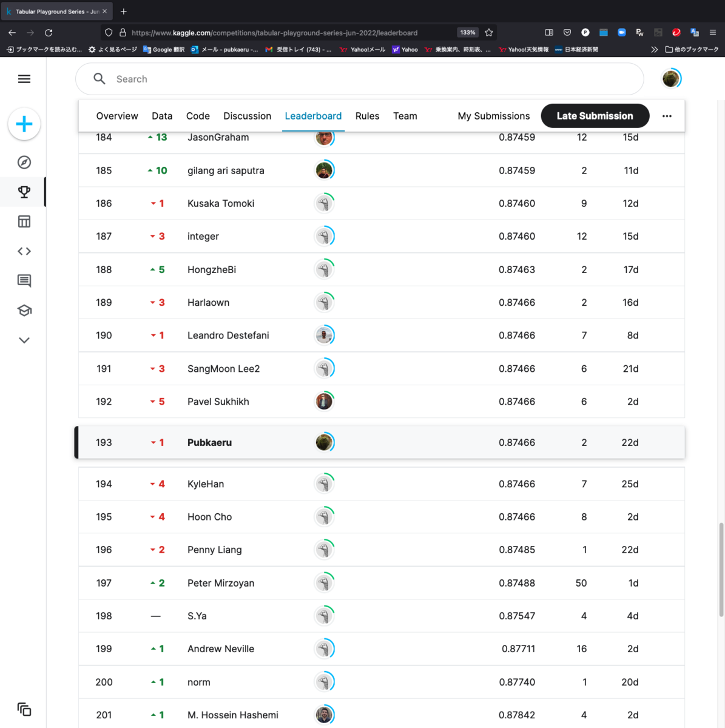Image resolution: width=725 pixels, height=728 pixels.
Task: Toggle Firefox tracking protection shield icon
Action: tap(109, 33)
